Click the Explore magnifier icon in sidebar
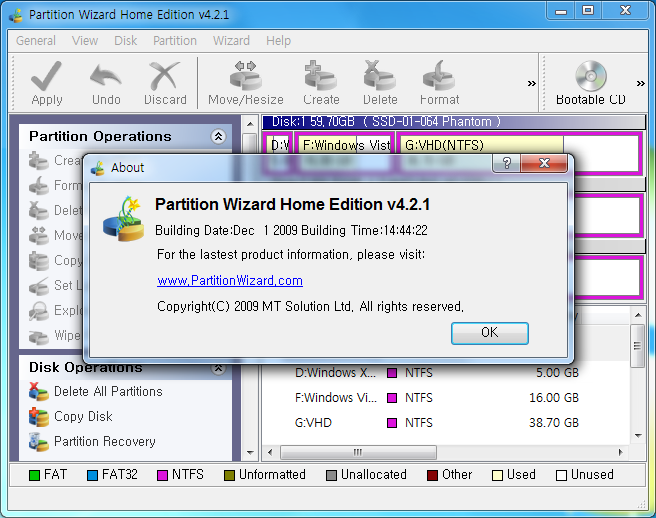This screenshot has height=518, width=656. click(38, 311)
